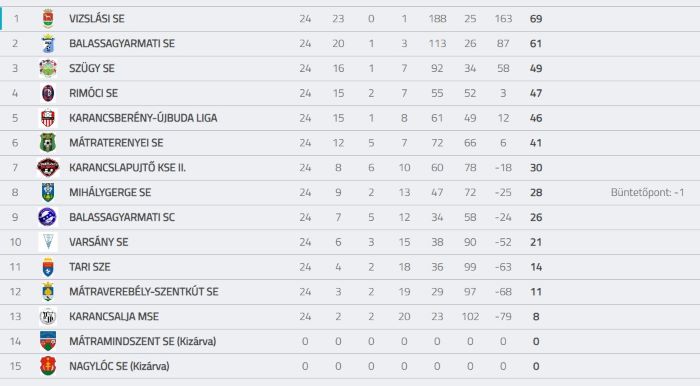Click the Vizslási SE team crest

[x=48, y=19]
